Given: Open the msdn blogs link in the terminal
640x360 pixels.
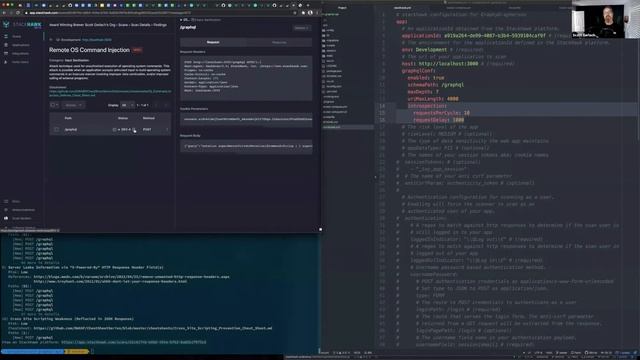Looking at the screenshot, I should click(131, 277).
